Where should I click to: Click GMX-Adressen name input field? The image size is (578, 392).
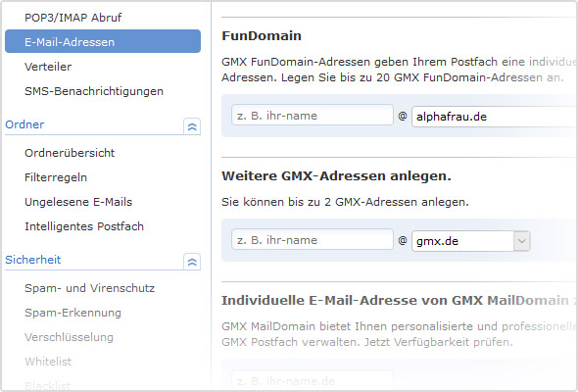(313, 240)
